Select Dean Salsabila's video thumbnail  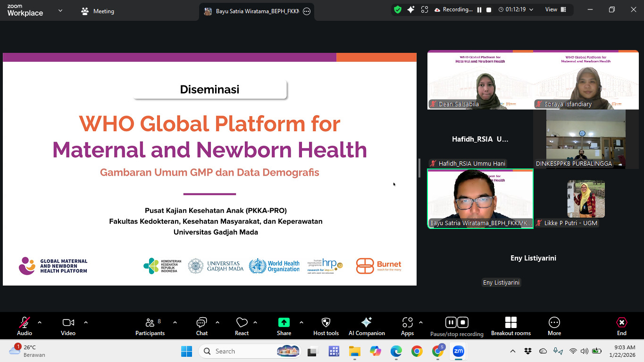point(480,80)
